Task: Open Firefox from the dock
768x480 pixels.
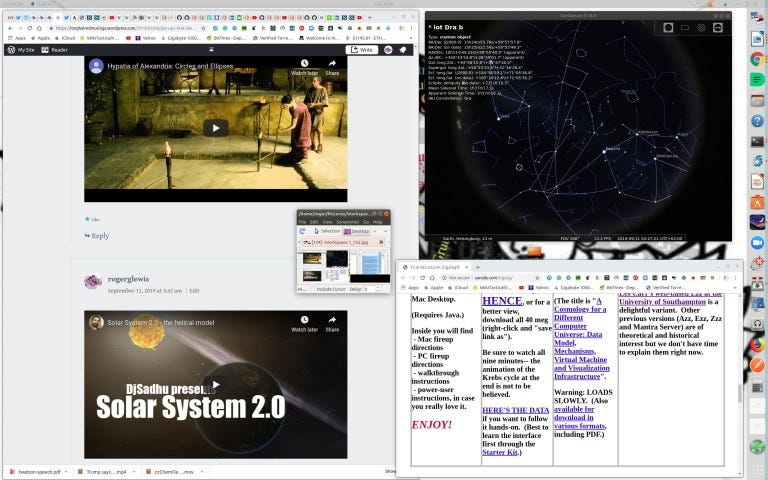Action: [x=757, y=344]
